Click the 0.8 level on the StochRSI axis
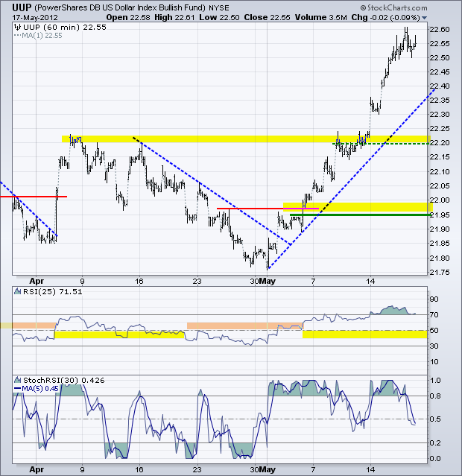This screenshot has width=462, height=476. [435, 396]
